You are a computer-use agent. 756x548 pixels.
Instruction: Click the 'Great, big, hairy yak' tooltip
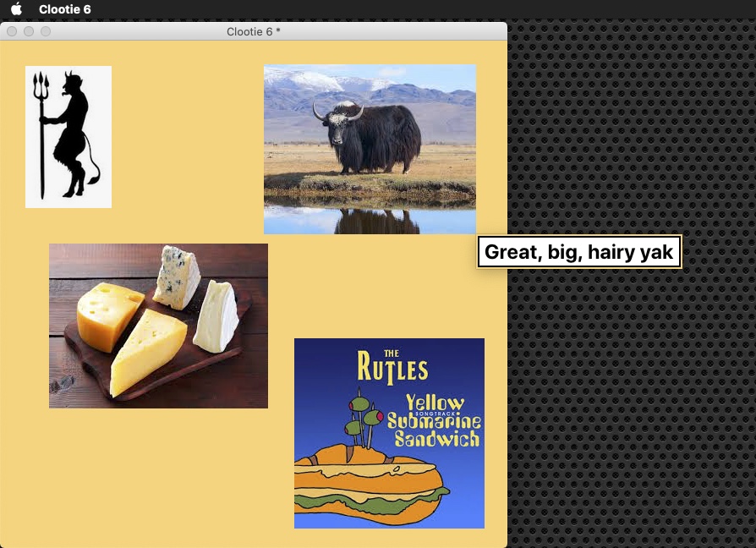point(578,251)
